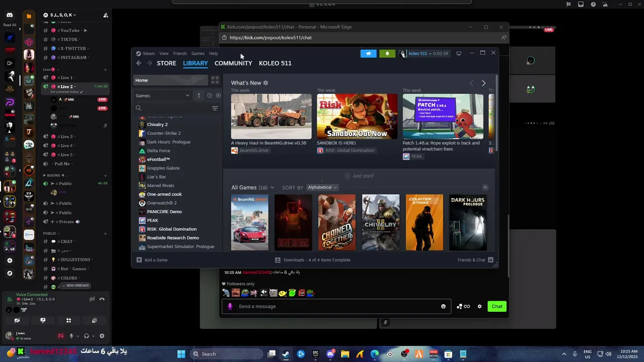Screen dimensions: 644x362
Task: Open Dark Hours Prologue game cover
Action: click(468, 222)
